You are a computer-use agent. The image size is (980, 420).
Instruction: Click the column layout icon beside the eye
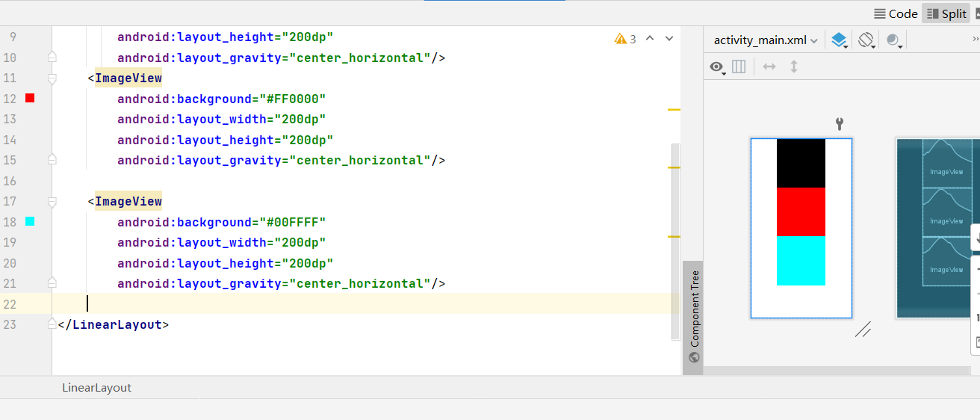[x=739, y=67]
